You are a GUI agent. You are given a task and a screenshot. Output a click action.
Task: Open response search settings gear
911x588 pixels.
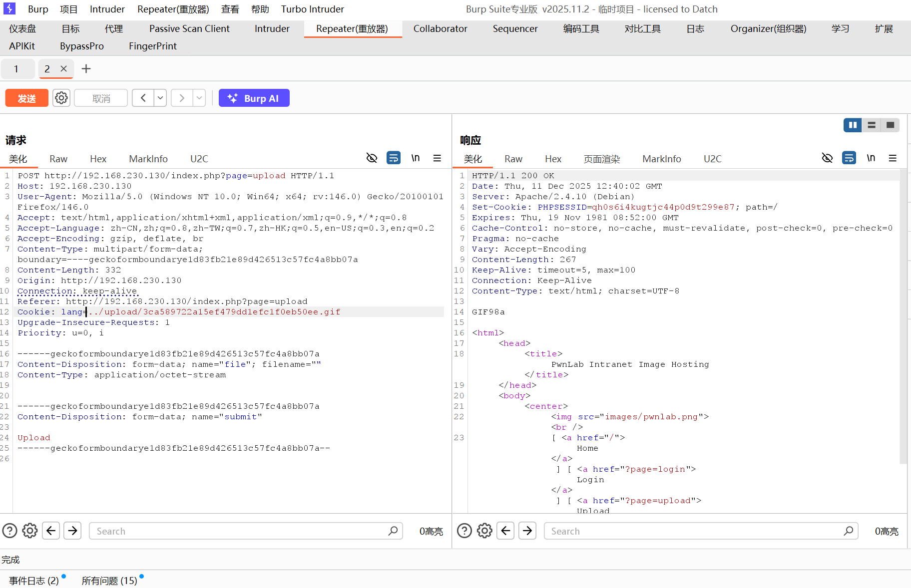485,531
